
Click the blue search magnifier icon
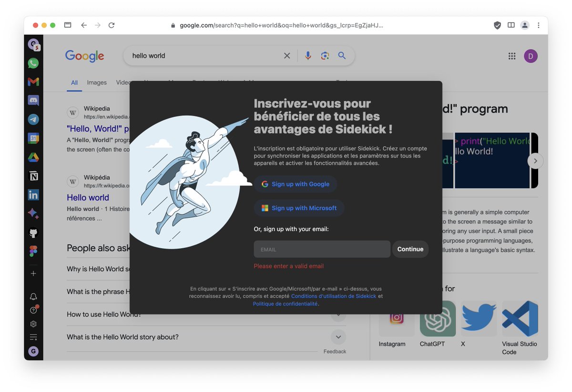click(x=342, y=56)
